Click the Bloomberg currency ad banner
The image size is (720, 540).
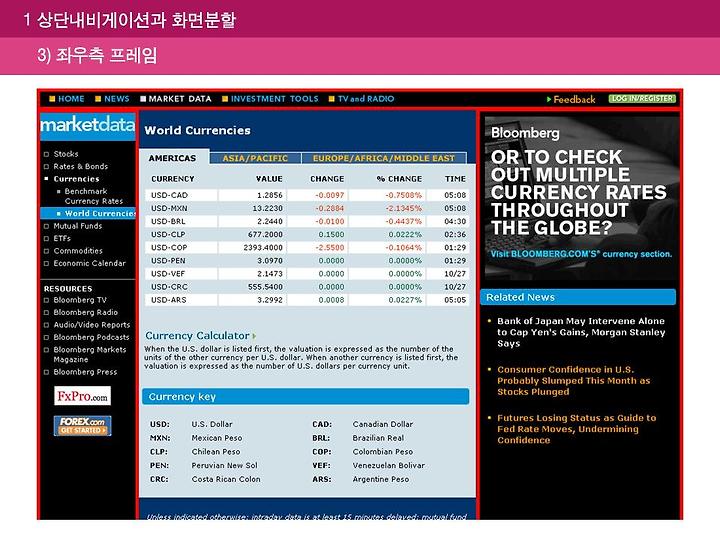click(x=581, y=198)
